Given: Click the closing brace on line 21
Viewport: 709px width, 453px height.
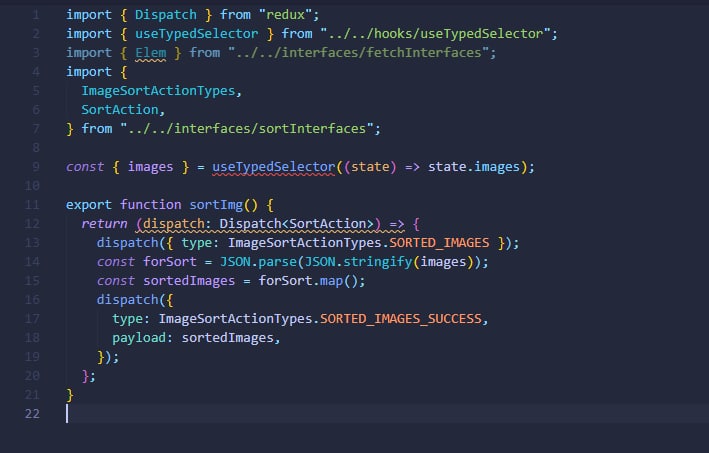Looking at the screenshot, I should tap(70, 395).
